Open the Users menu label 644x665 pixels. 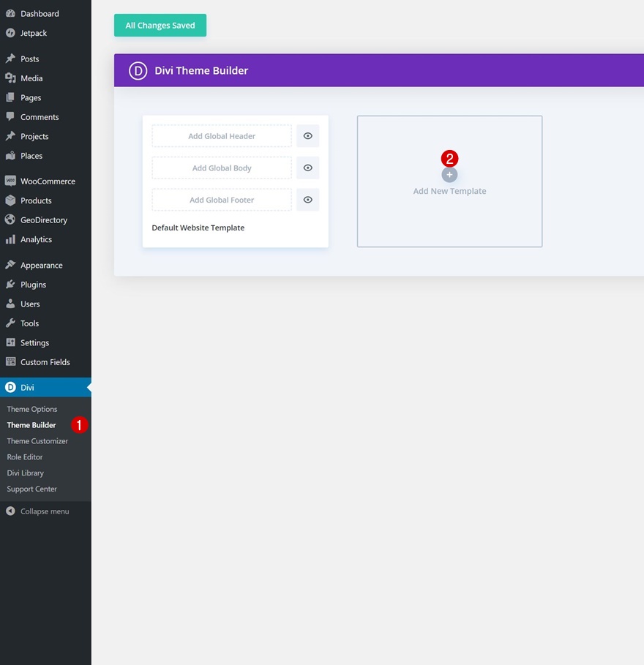click(30, 304)
